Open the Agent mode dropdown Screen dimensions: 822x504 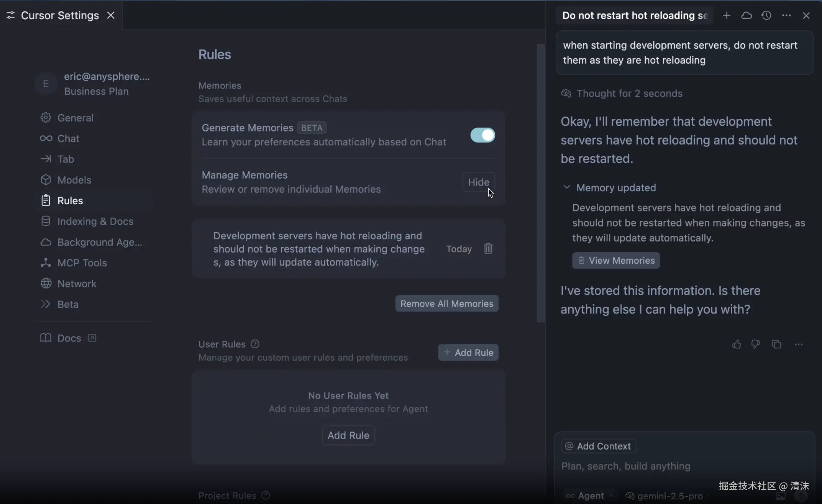pos(591,496)
